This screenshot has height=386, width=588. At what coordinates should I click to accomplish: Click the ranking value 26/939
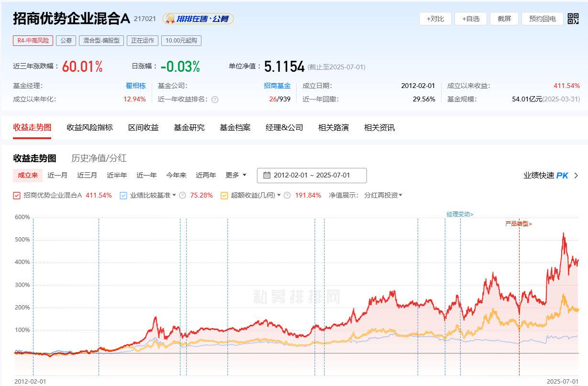pos(279,99)
